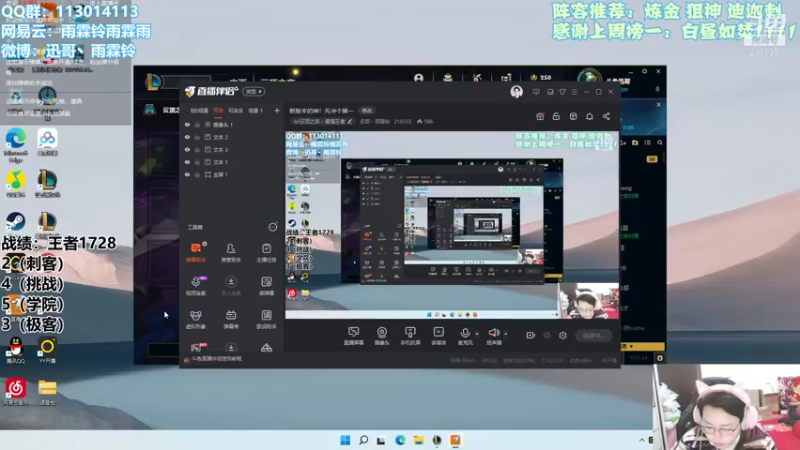
Task: Switch to the highlighted orange scene tab
Action: 218,110
